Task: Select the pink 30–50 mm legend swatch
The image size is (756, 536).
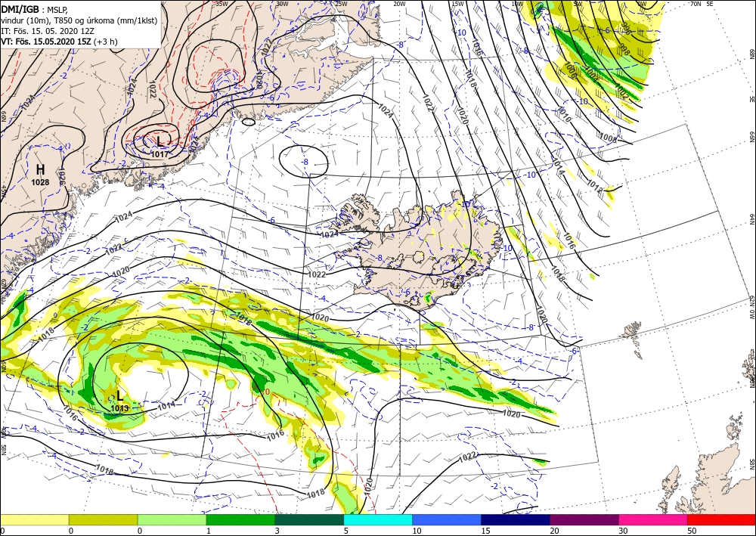Action: (x=653, y=519)
